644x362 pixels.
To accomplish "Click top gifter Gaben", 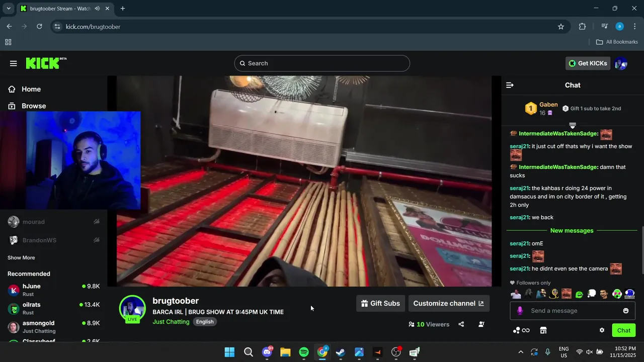I will [548, 105].
